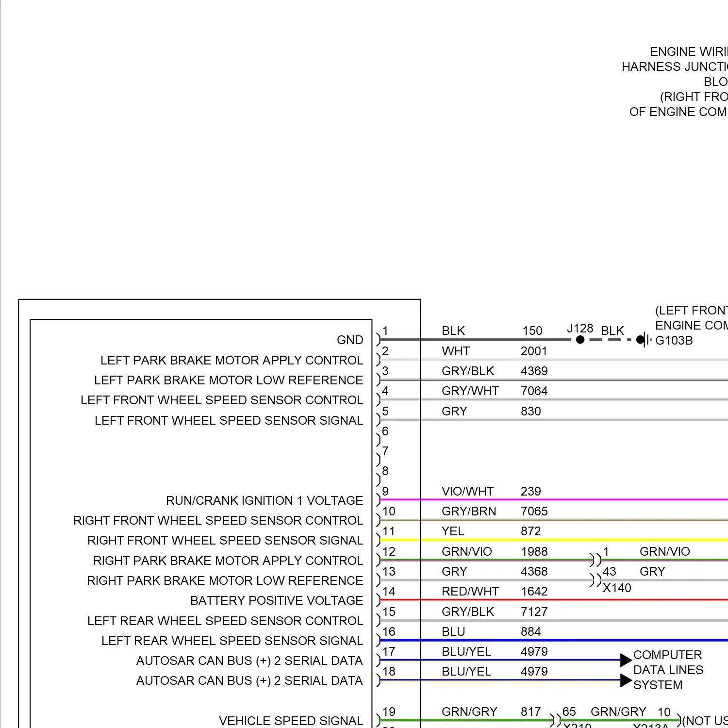Select the YEL wire color label
Viewport: 728px width, 728px height.
[453, 531]
